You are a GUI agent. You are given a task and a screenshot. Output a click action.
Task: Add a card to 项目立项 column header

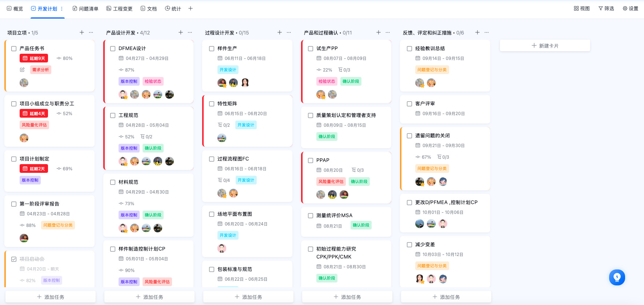pyautogui.click(x=82, y=32)
